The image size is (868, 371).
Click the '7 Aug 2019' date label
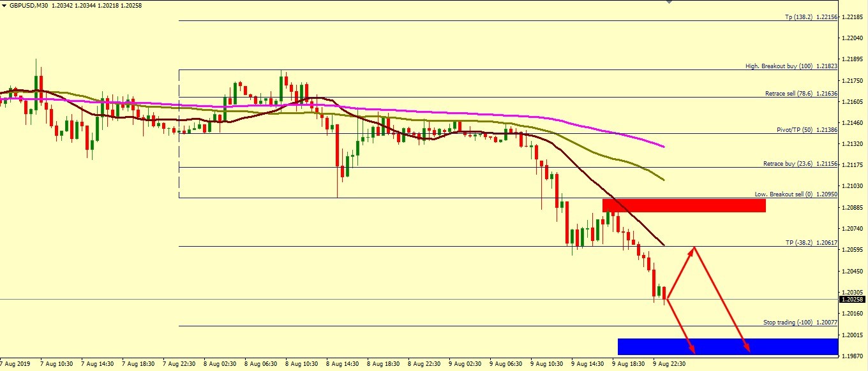point(15,363)
